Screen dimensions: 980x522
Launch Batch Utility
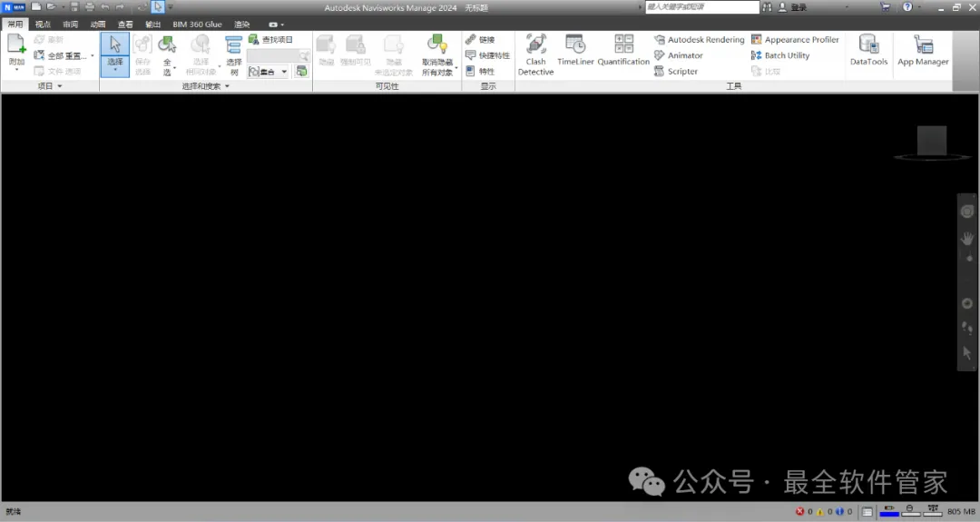click(780, 55)
